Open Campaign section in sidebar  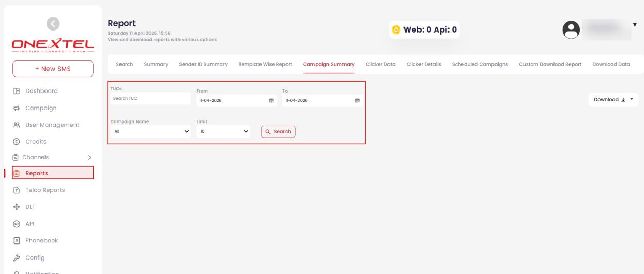pyautogui.click(x=41, y=108)
